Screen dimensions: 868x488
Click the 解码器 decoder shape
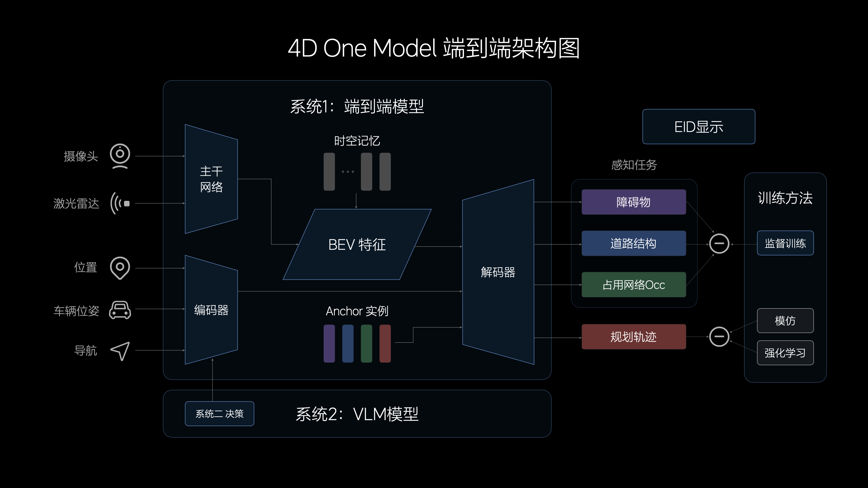pos(498,272)
